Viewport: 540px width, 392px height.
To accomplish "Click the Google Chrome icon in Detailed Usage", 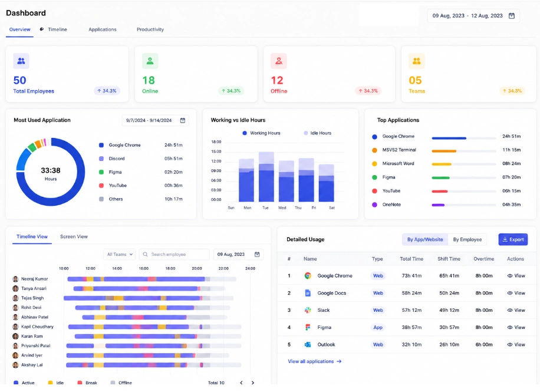I will pos(308,275).
